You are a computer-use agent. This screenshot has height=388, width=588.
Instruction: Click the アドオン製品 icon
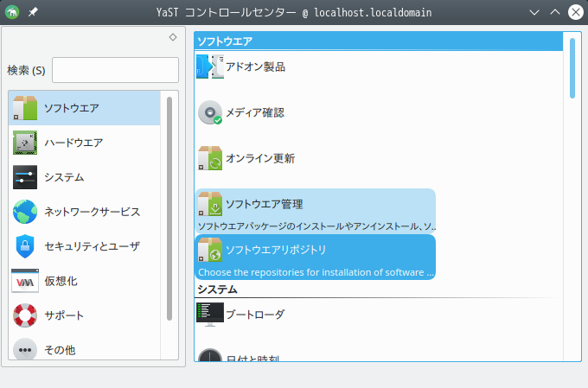click(210, 67)
